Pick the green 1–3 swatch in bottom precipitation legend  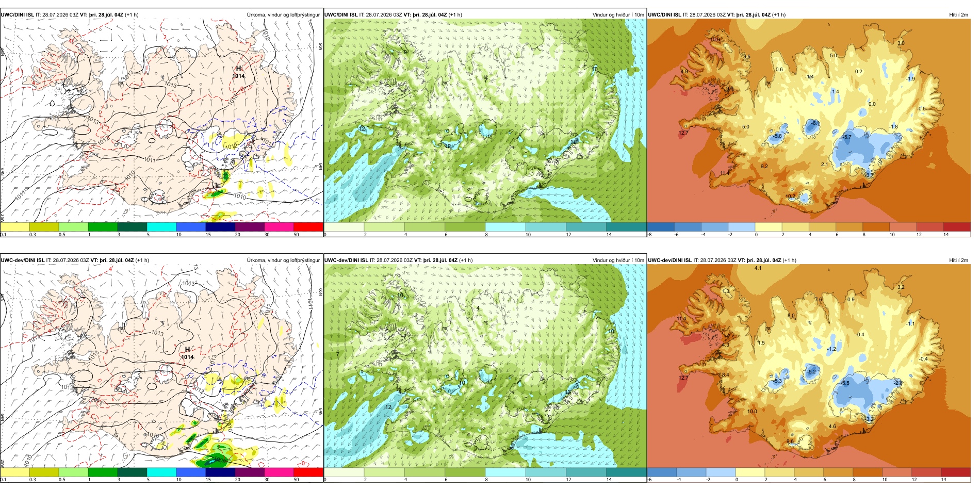coord(103,472)
